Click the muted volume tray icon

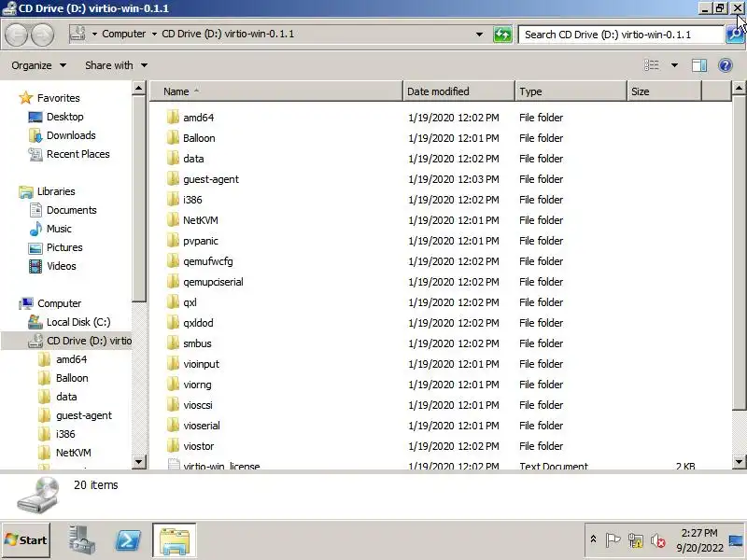[x=658, y=540]
